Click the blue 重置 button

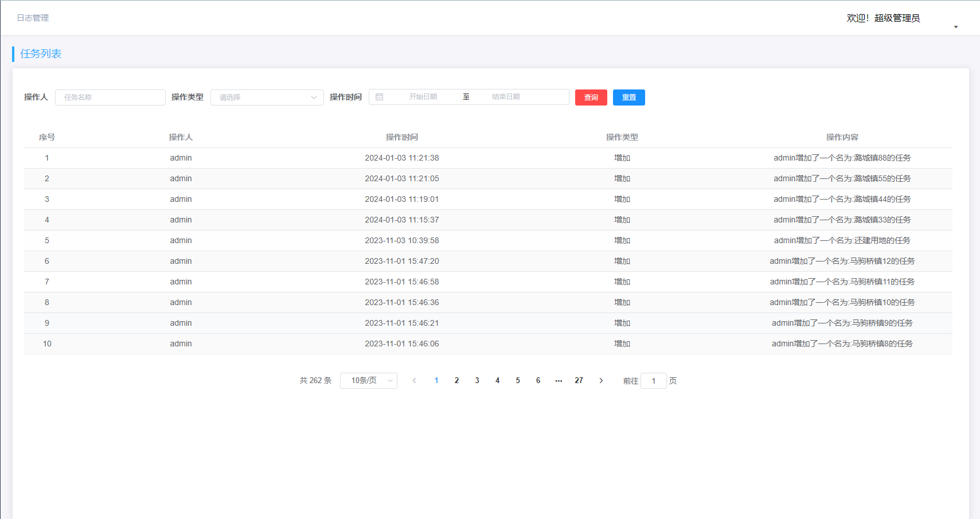point(629,97)
